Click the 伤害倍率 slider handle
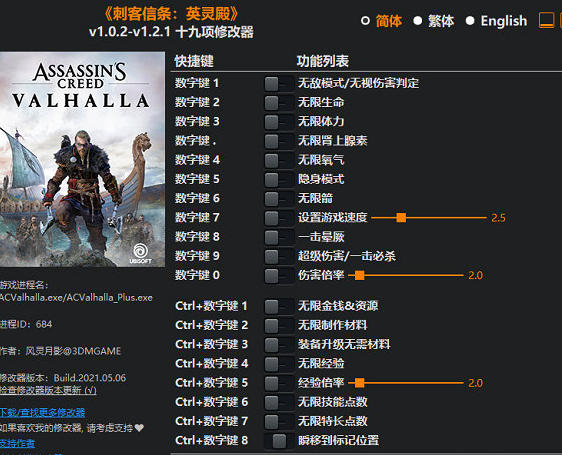The width and height of the screenshot is (562, 455). point(360,275)
